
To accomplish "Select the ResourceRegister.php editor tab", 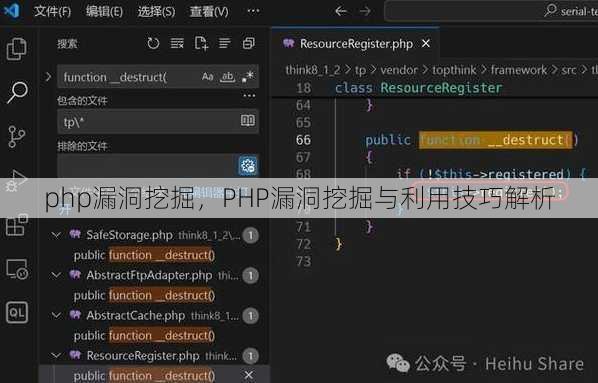I will click(356, 44).
